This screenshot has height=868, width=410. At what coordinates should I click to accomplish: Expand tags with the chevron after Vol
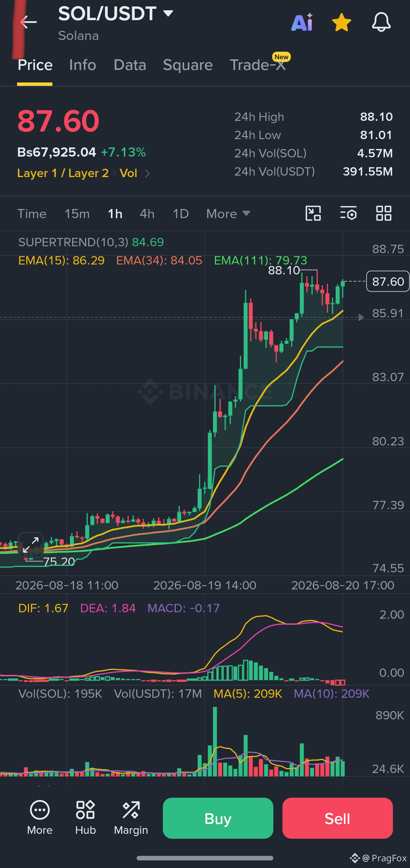[148, 174]
